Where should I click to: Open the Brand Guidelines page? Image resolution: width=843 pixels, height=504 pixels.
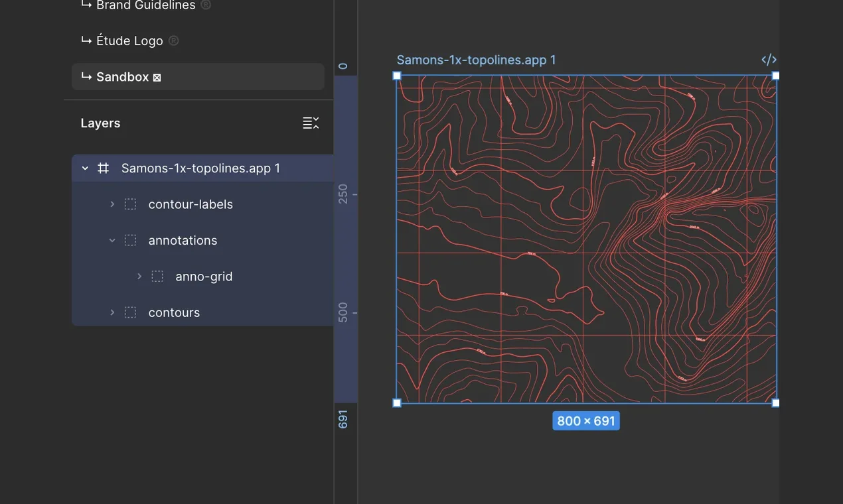coord(146,5)
